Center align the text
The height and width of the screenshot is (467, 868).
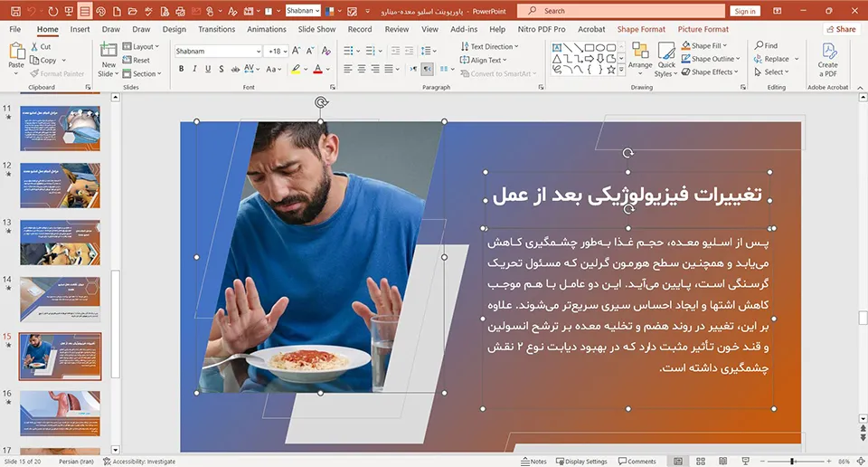[x=362, y=69]
